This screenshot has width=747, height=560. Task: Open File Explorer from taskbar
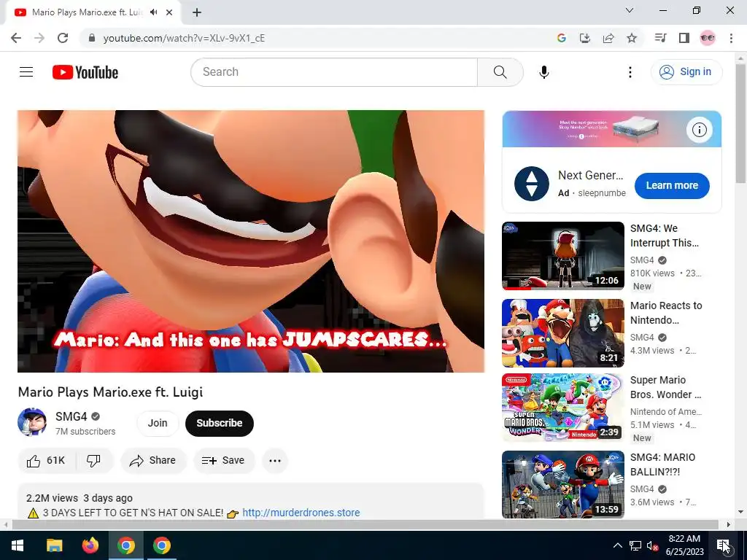(54, 545)
